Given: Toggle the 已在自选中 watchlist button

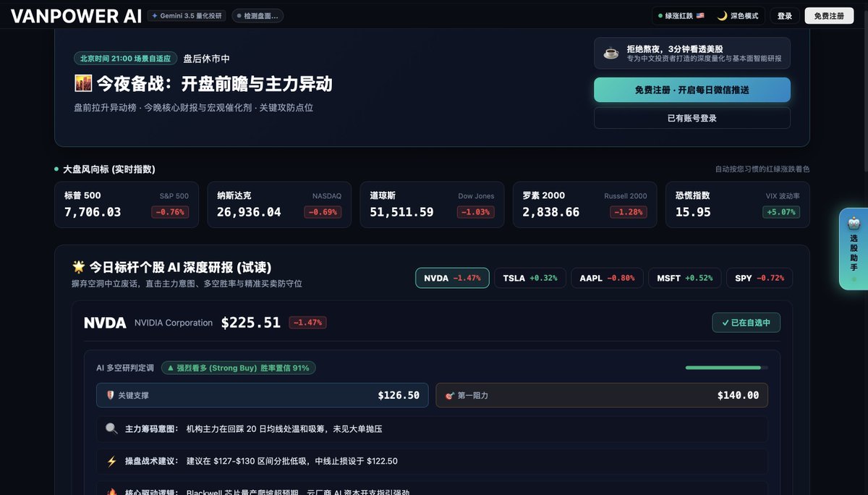Looking at the screenshot, I should point(746,323).
